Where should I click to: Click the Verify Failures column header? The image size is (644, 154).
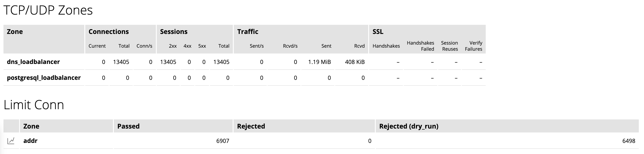pos(474,46)
